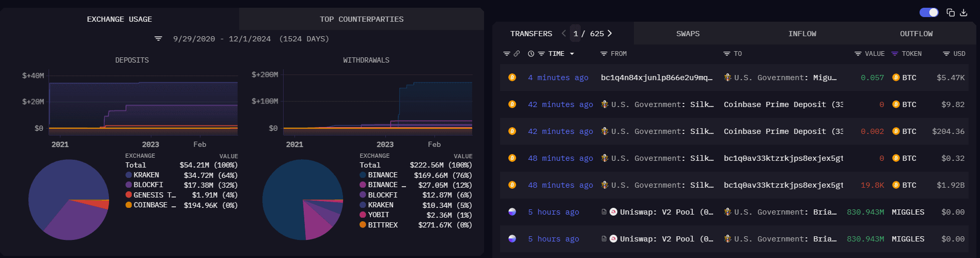Click the copy icon above the transfers table

pos(950,12)
